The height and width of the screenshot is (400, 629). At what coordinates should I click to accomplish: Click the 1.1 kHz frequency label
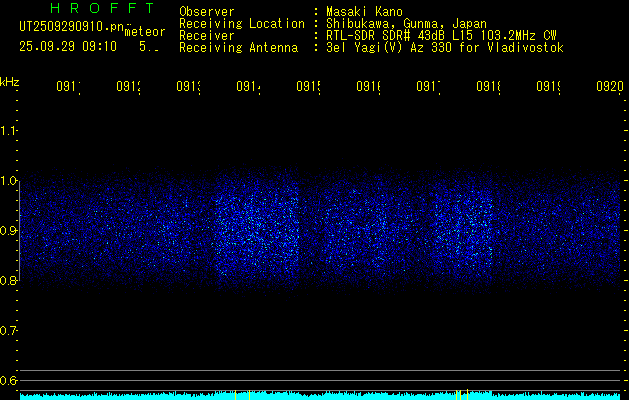8,130
